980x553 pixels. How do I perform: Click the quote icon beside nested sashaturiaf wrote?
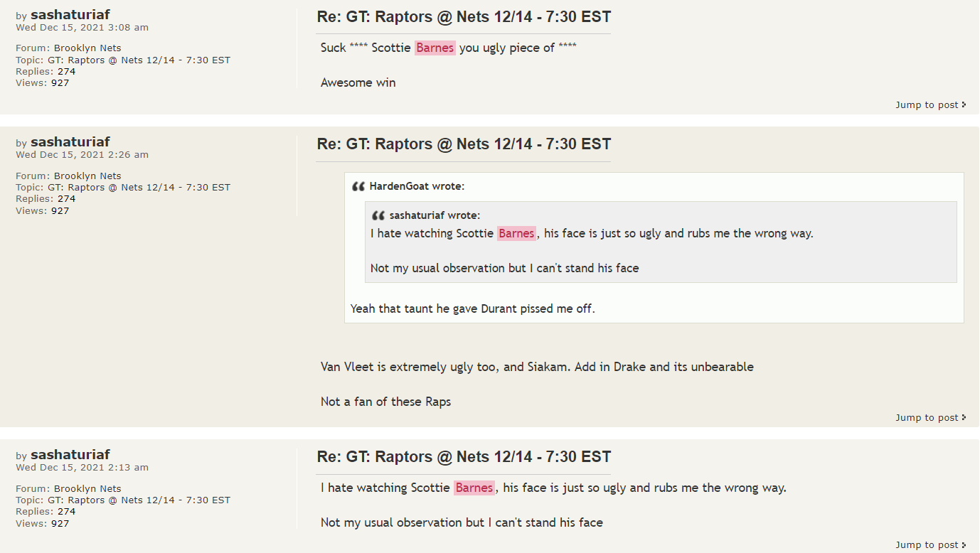click(378, 215)
